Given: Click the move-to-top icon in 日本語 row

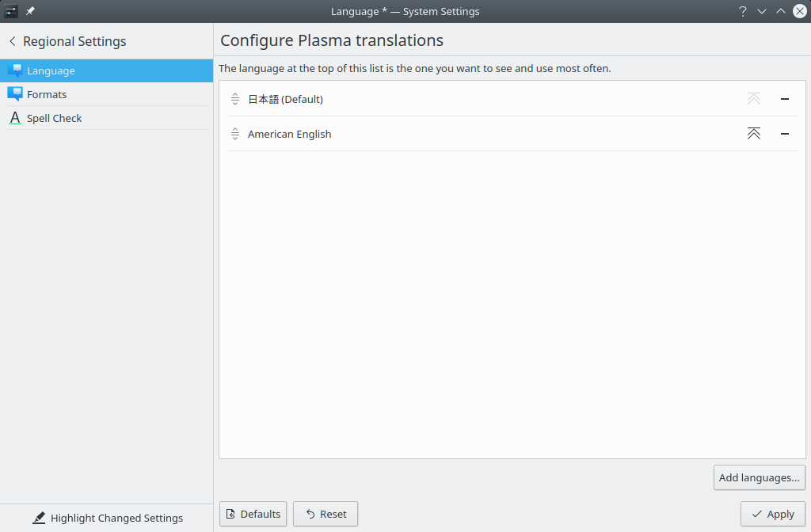Looking at the screenshot, I should click(754, 99).
